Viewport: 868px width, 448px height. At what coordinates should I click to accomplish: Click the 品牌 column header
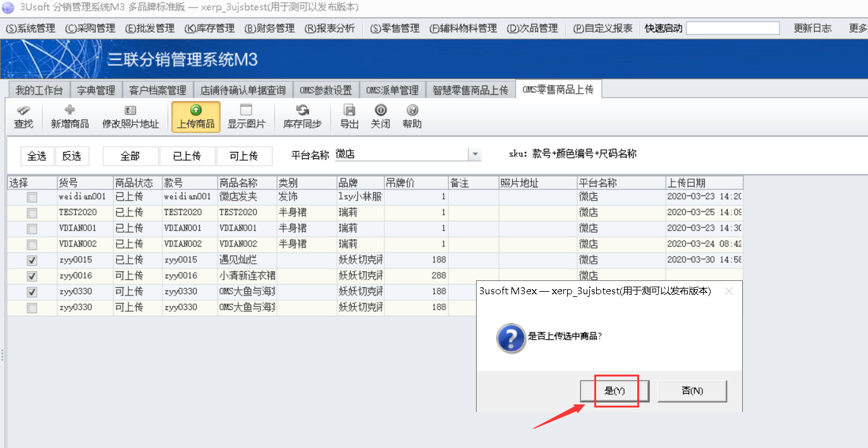(x=360, y=183)
